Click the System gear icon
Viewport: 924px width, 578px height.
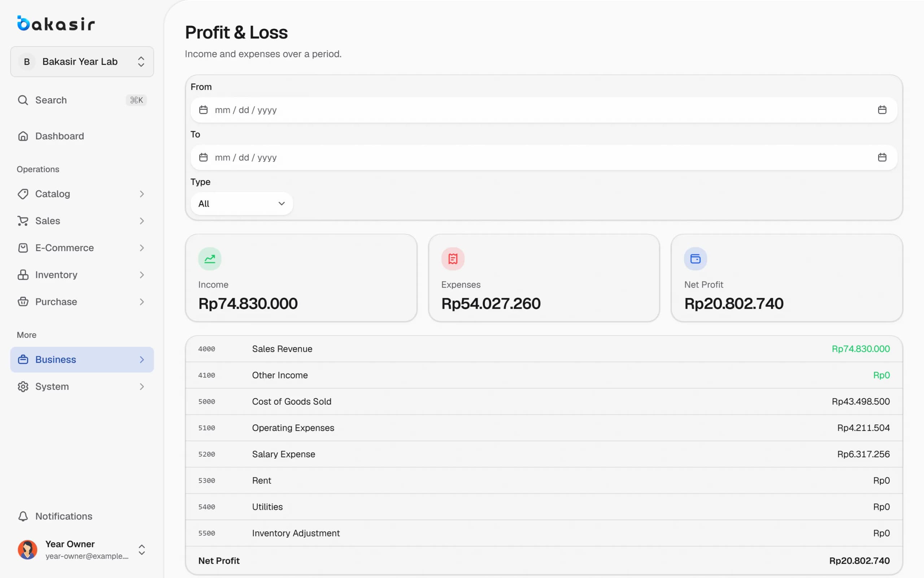coord(23,387)
